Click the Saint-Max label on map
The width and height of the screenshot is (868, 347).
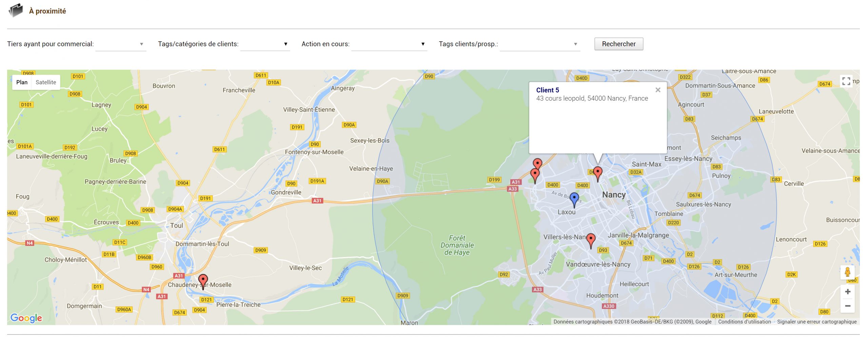pos(646,164)
